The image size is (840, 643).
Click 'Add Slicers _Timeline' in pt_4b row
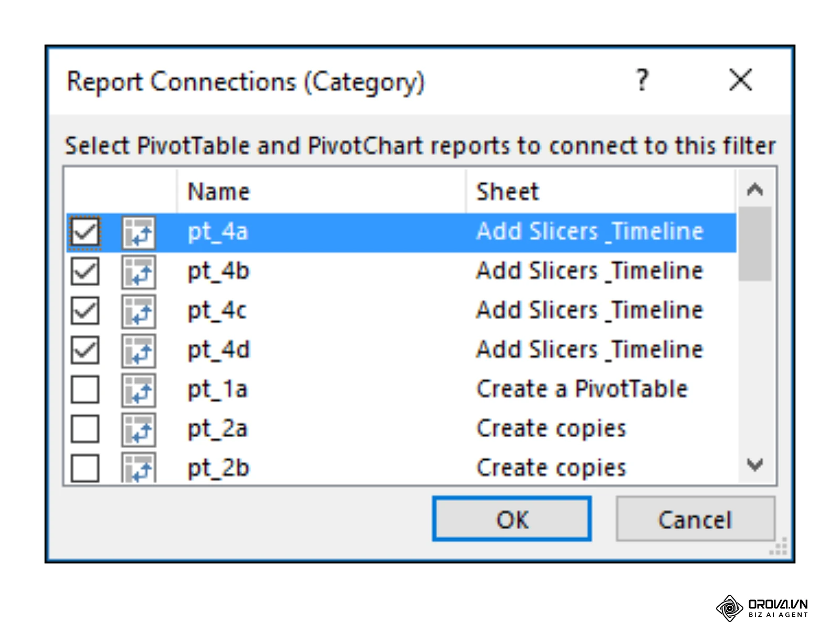click(590, 271)
